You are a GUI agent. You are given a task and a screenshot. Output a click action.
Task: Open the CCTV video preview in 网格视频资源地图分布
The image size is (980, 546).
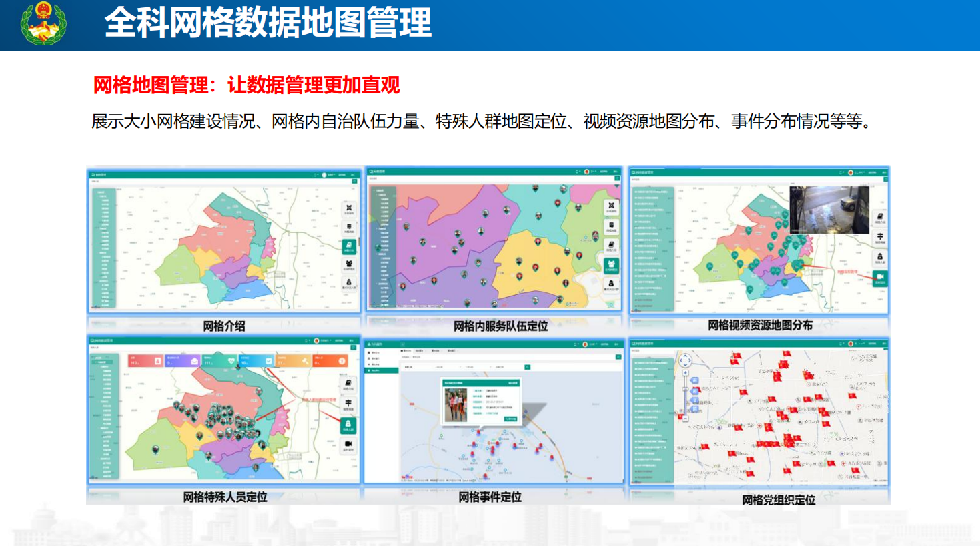click(829, 209)
